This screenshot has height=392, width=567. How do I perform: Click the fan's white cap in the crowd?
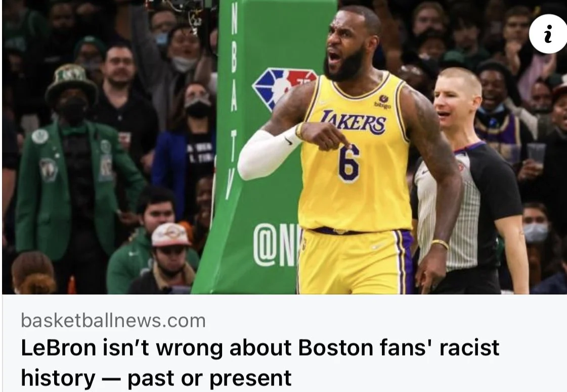coord(170,235)
